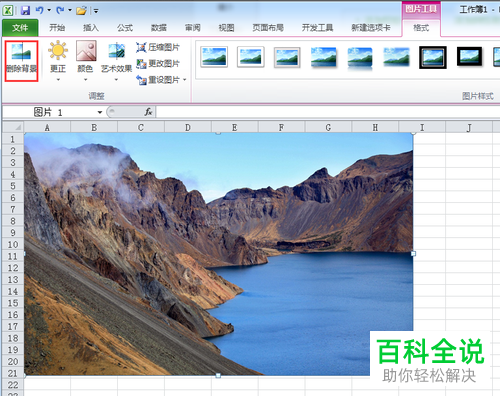Click the picture's bottom-middle resize handle

(218, 376)
